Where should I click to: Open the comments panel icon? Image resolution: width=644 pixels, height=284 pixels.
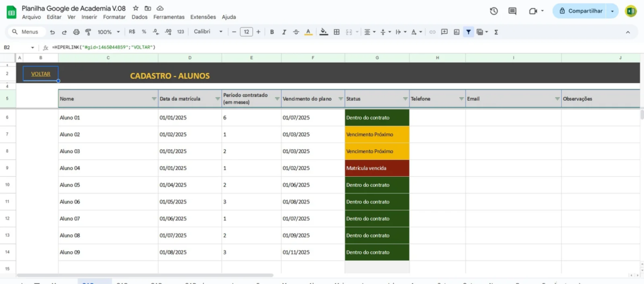point(513,11)
